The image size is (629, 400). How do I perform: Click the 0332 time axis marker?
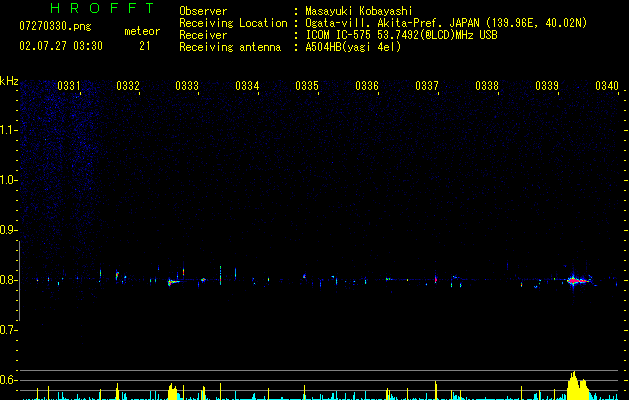point(128,85)
